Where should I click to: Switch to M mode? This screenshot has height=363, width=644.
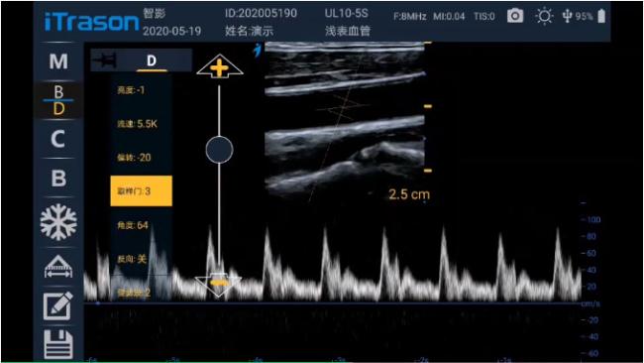click(58, 61)
